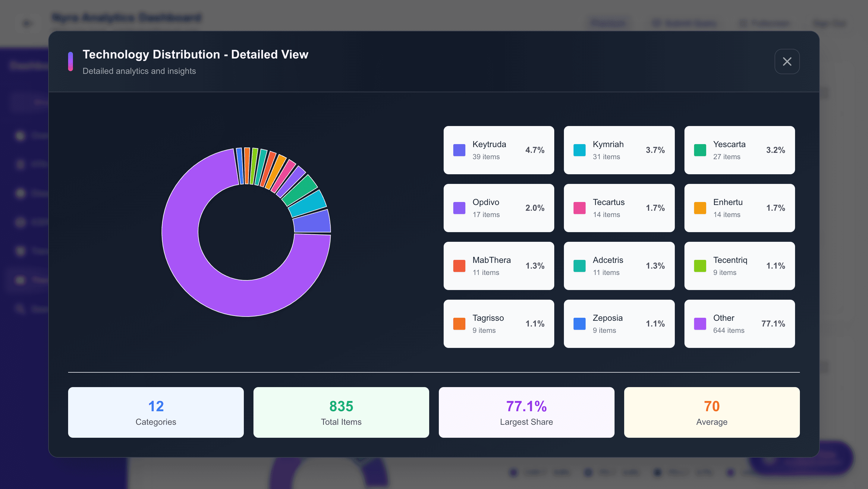
Task: Click the Adcetris teal color swatch
Action: coord(579,266)
